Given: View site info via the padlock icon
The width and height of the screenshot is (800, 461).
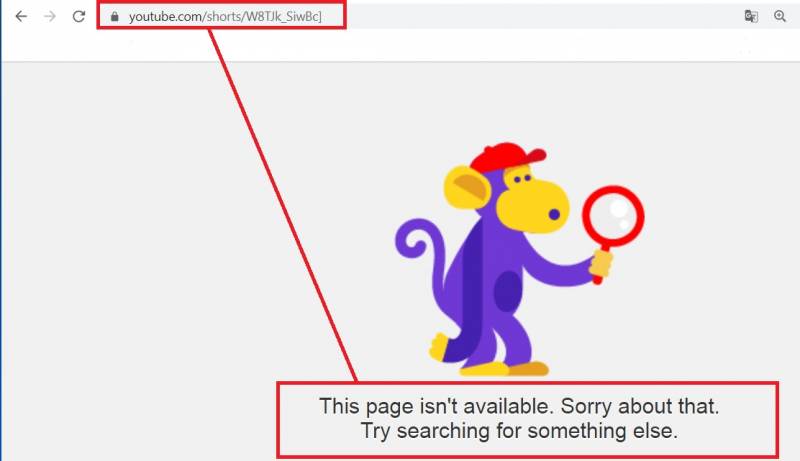Looking at the screenshot, I should pos(115,17).
